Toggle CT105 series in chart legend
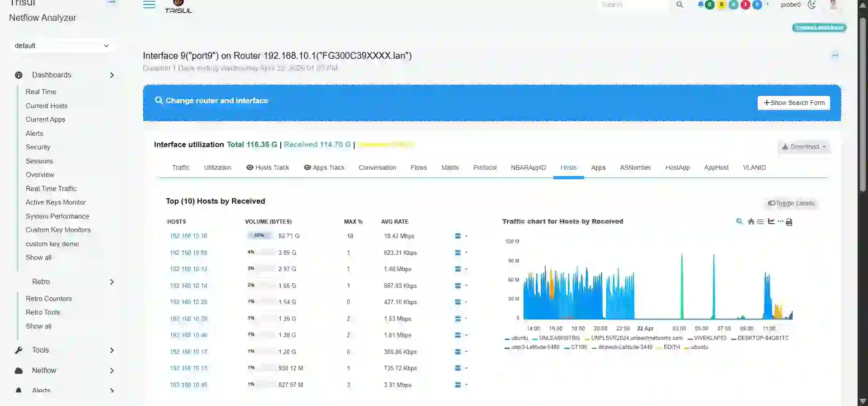 576,347
